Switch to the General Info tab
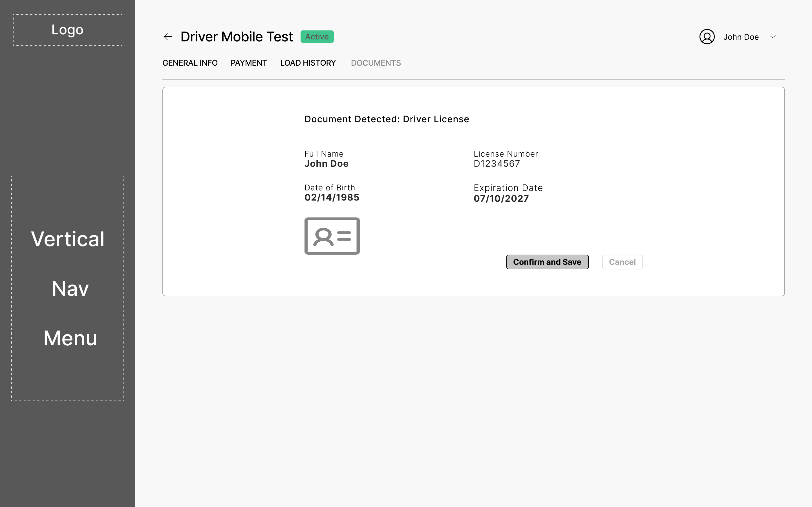 (x=190, y=63)
